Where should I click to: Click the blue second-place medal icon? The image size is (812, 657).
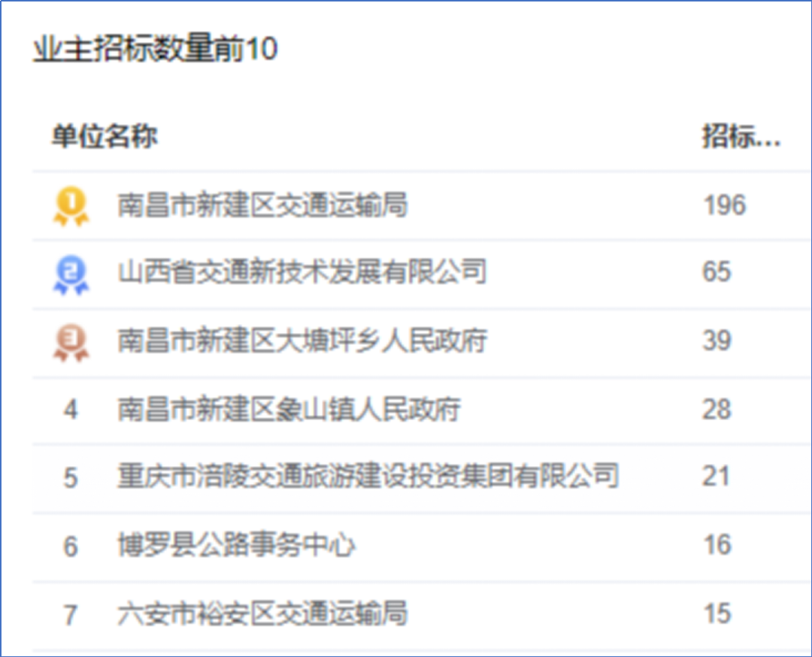click(x=71, y=274)
